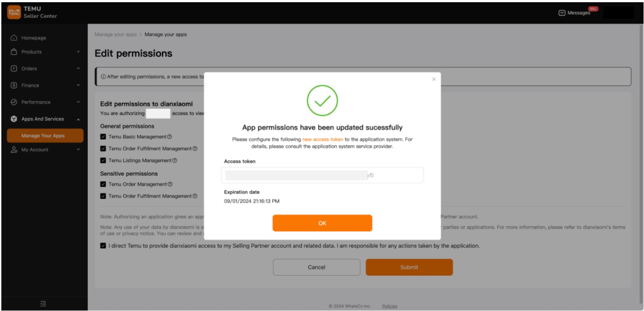The image size is (644, 311).
Task: Click the Policies link in the footer
Action: tap(389, 306)
